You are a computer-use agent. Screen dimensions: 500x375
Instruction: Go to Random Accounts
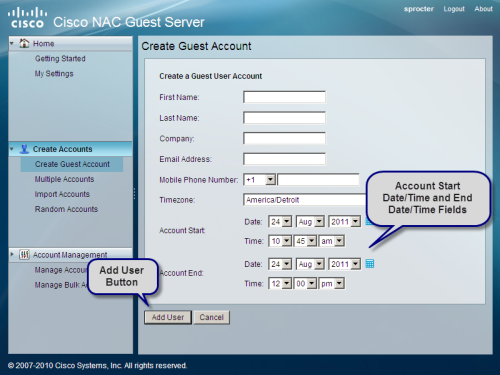(x=66, y=209)
